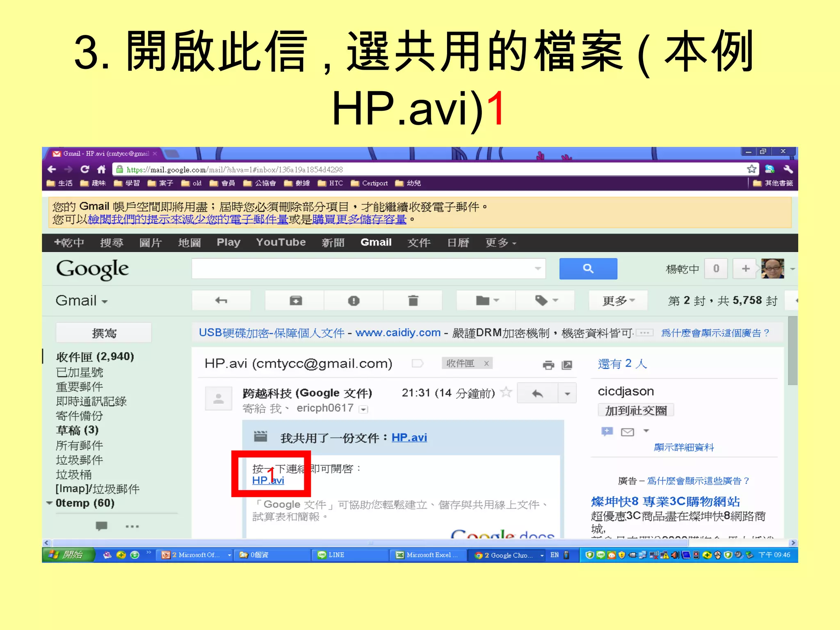Print the conversation with the printer icon
Image resolution: width=840 pixels, height=630 pixels.
(548, 365)
